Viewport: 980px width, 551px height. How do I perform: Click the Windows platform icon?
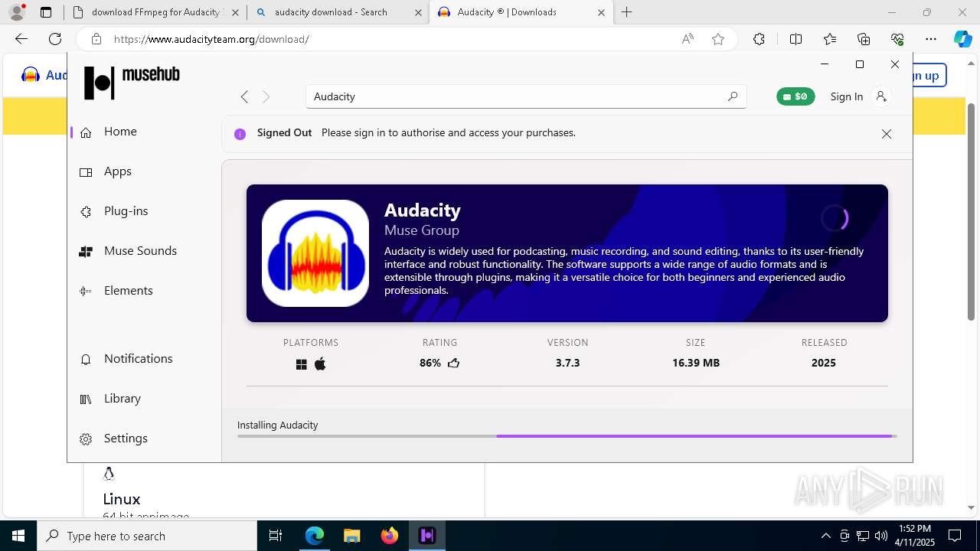pos(302,364)
